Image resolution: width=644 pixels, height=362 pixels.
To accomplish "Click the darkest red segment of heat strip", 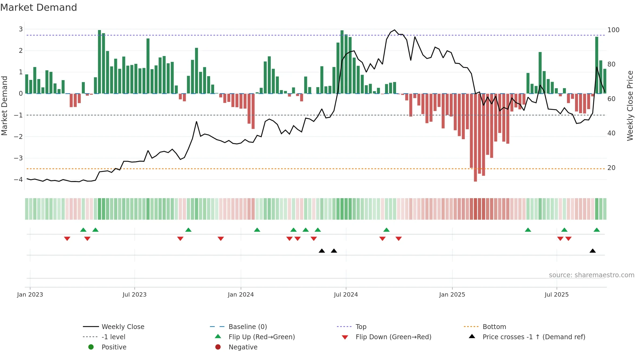I will 475,209.
